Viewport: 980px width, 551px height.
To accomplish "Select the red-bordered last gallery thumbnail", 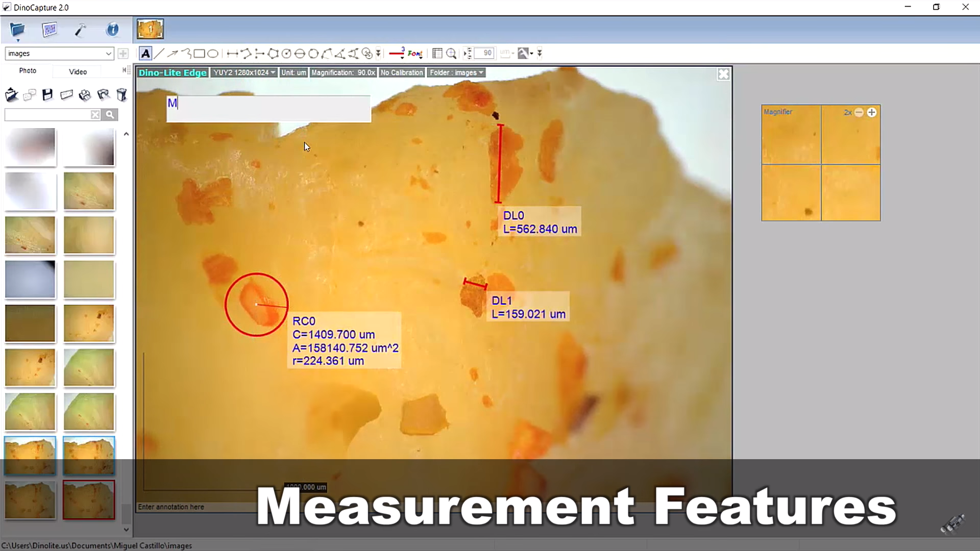I will (89, 500).
